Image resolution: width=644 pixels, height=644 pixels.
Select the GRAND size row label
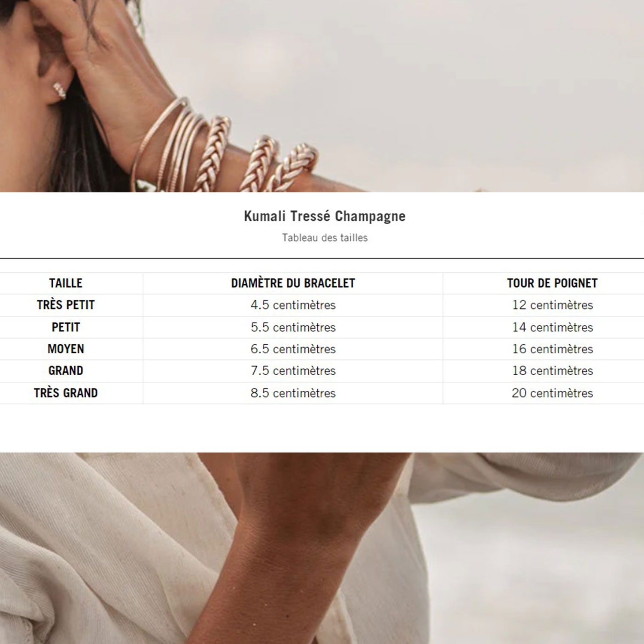click(66, 371)
